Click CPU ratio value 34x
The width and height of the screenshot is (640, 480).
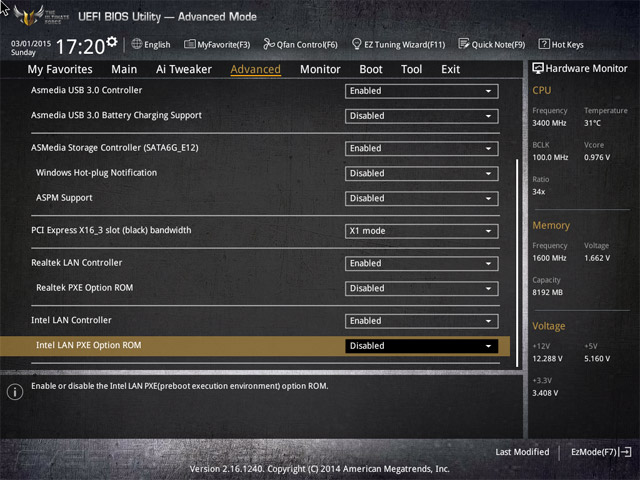538,191
